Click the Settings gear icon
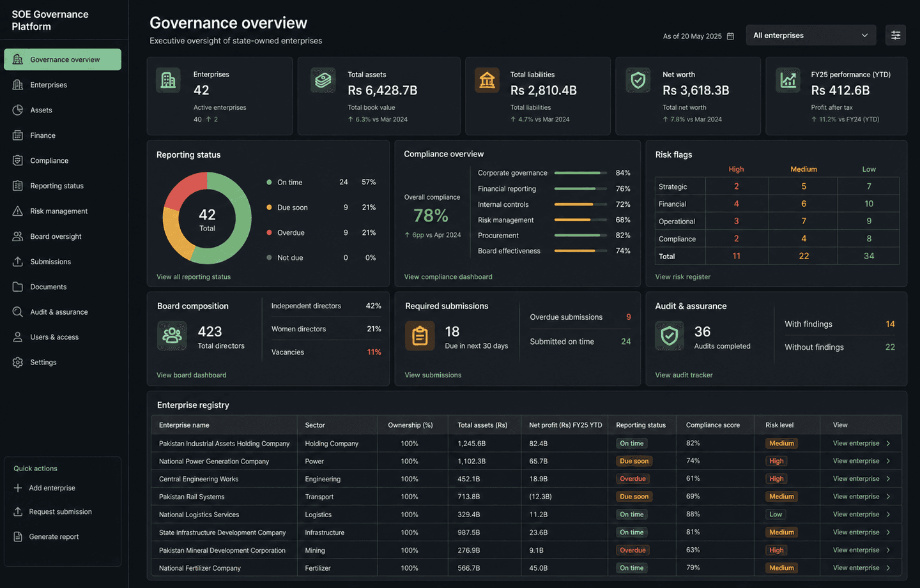Image resolution: width=920 pixels, height=588 pixels. 18,362
